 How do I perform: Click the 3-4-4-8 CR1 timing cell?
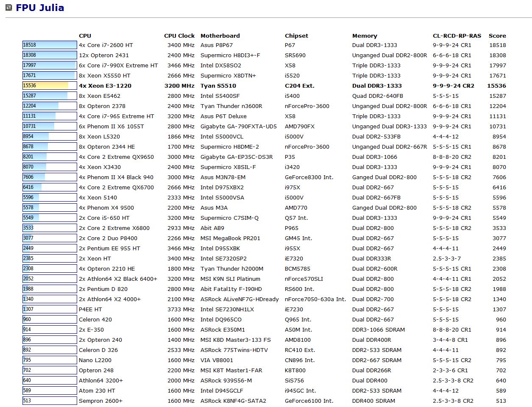tap(450, 340)
